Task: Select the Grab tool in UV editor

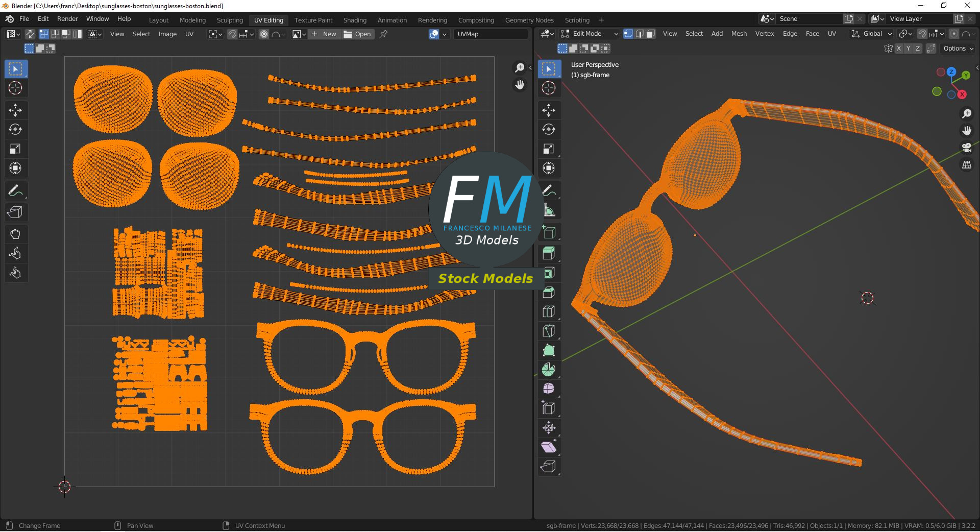Action: tap(15, 234)
